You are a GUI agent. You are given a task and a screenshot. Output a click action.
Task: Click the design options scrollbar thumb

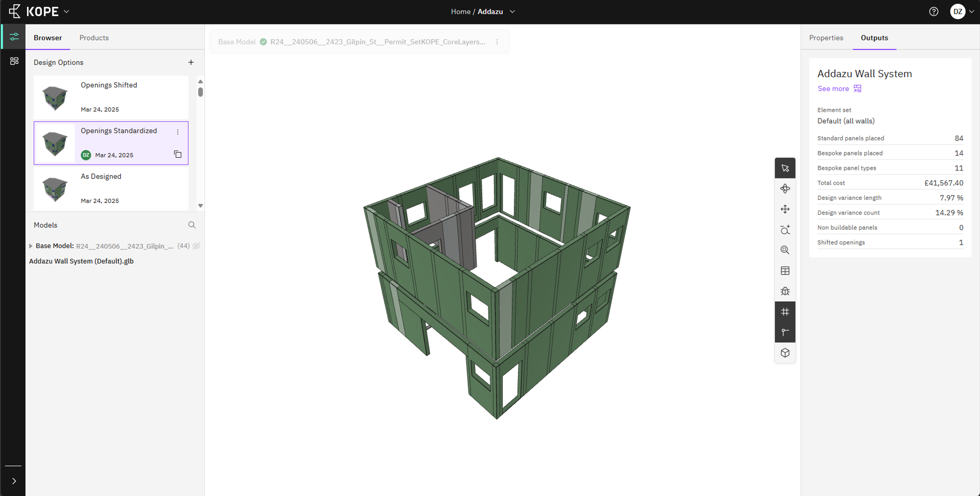[x=200, y=92]
